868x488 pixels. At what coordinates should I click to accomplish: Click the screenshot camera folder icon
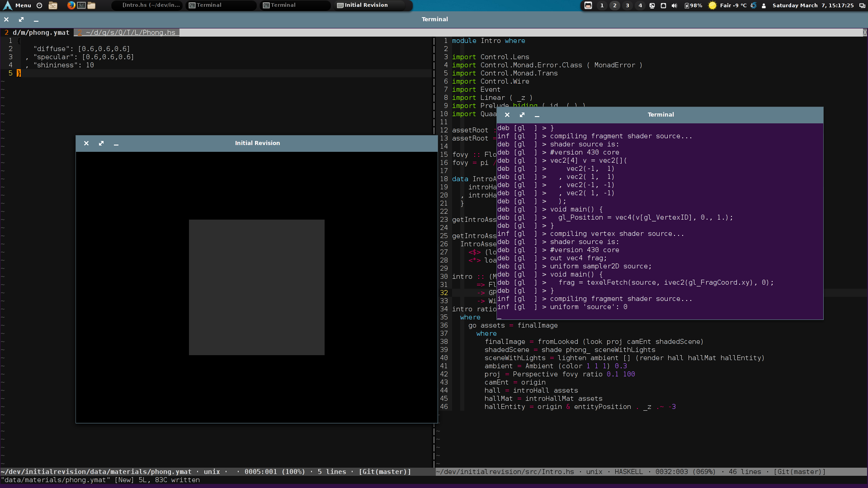pyautogui.click(x=53, y=5)
